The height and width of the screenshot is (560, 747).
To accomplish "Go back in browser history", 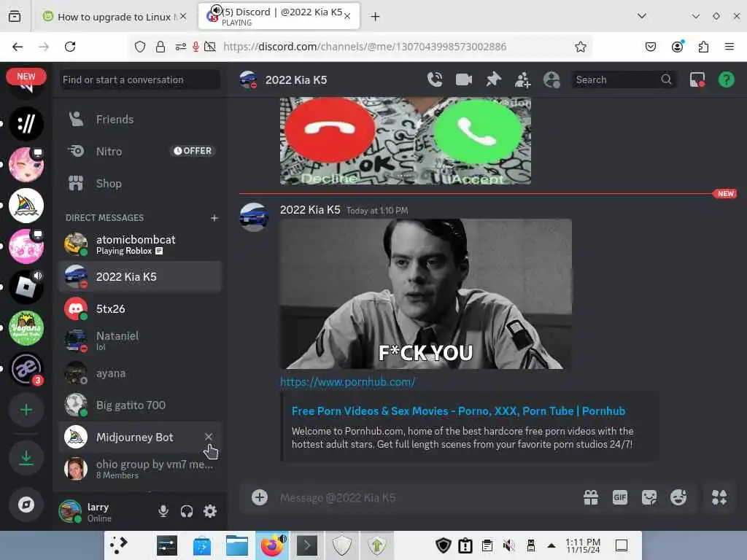I will click(18, 47).
